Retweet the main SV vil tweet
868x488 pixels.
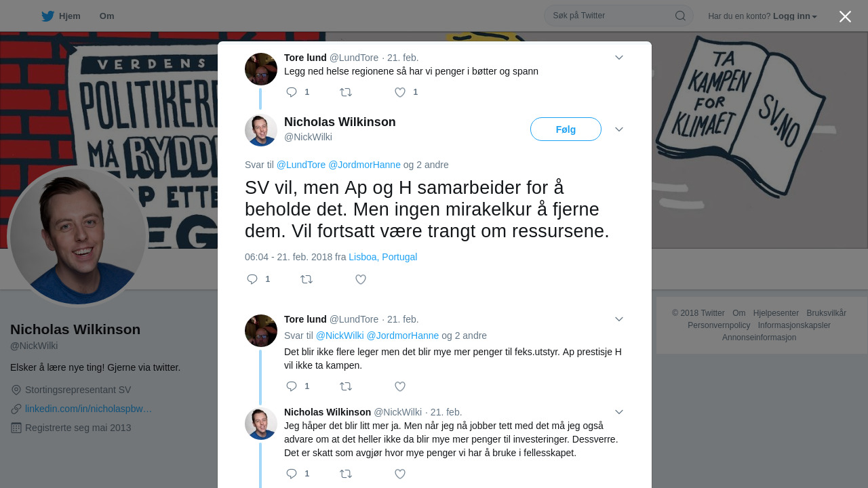pos(307,279)
